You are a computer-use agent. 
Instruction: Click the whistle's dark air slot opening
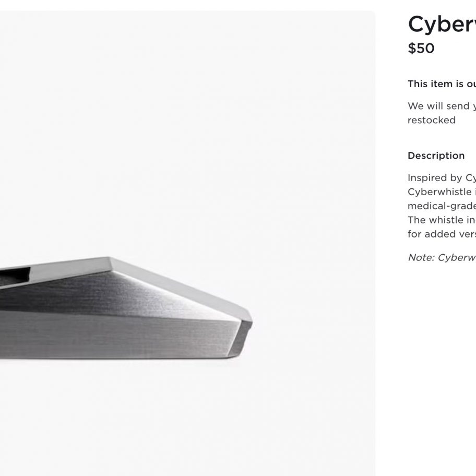coord(15,276)
